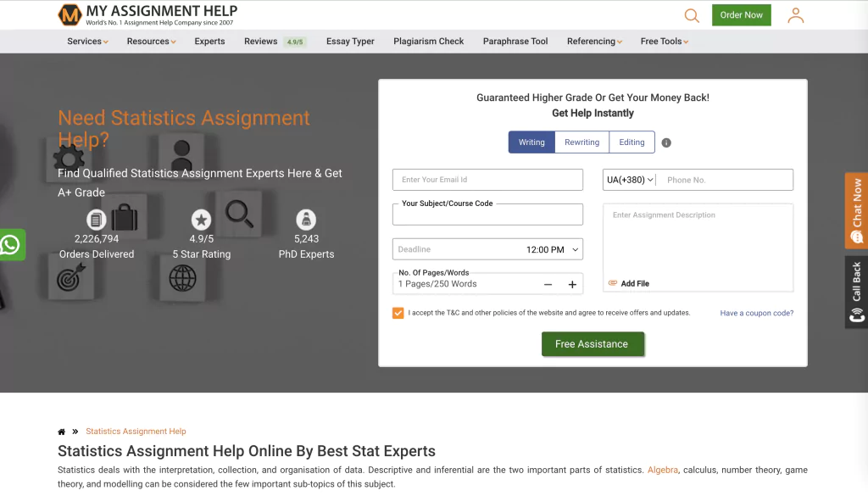Expand the Resources menu
This screenshot has height=496, width=868.
click(x=151, y=42)
